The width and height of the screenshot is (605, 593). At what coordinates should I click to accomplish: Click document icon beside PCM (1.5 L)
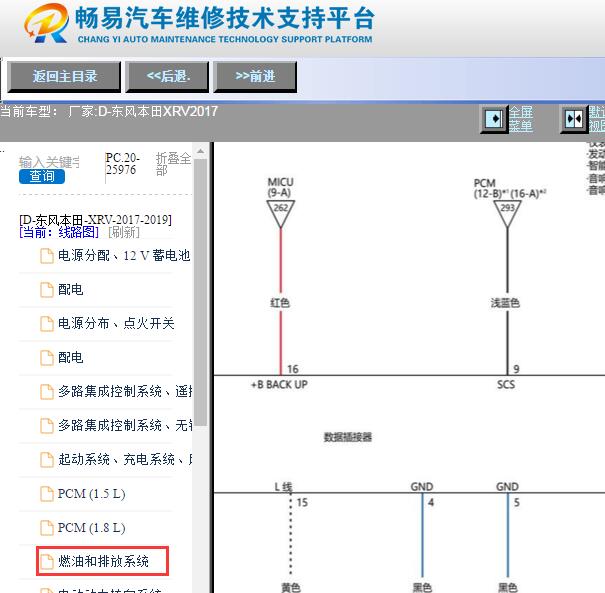coord(47,493)
